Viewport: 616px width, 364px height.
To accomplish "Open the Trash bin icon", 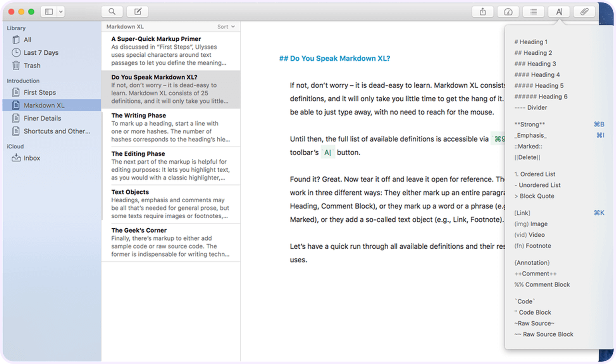I will pyautogui.click(x=16, y=65).
